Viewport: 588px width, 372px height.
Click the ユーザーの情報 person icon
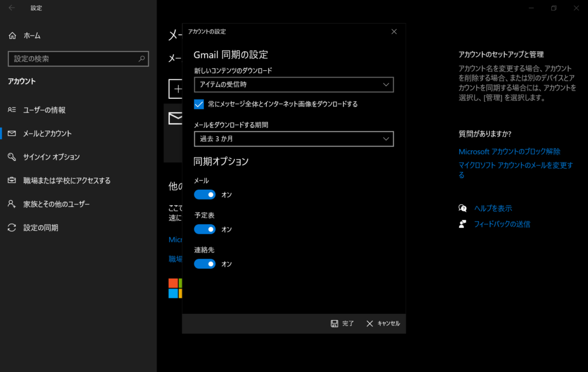pyautogui.click(x=12, y=110)
